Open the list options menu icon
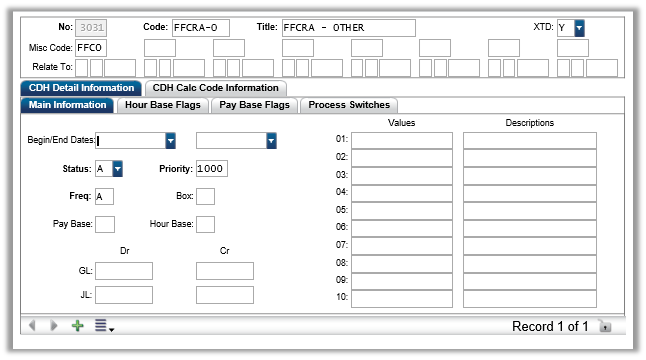The image size is (646, 360). click(x=104, y=326)
